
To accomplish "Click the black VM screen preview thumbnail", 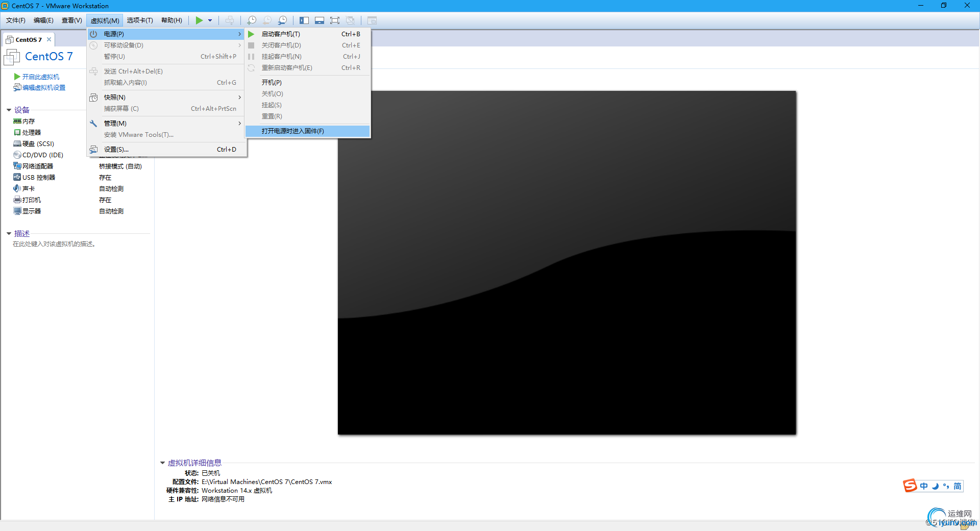I will point(567,262).
